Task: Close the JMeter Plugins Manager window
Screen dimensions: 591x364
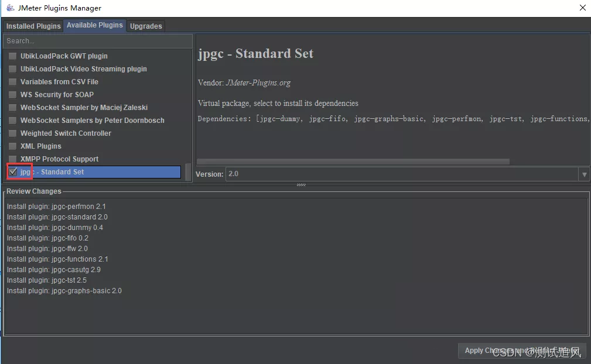Action: (582, 8)
